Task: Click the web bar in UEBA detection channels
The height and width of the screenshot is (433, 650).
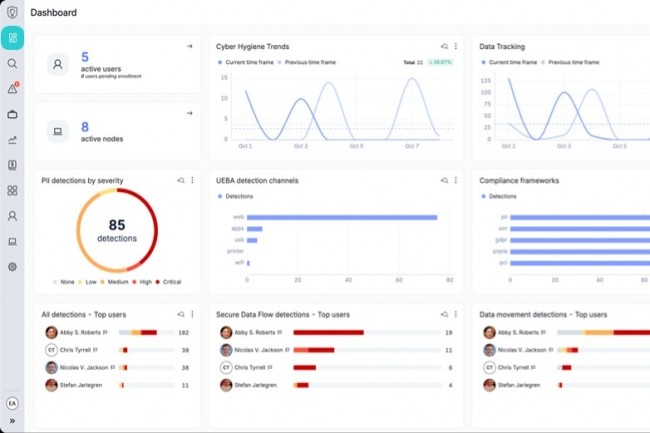Action: [x=341, y=217]
